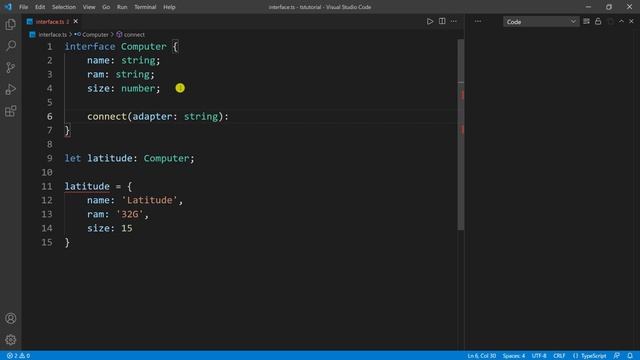Image resolution: width=640 pixels, height=360 pixels.
Task: Split the editor to the right
Action: (x=442, y=21)
